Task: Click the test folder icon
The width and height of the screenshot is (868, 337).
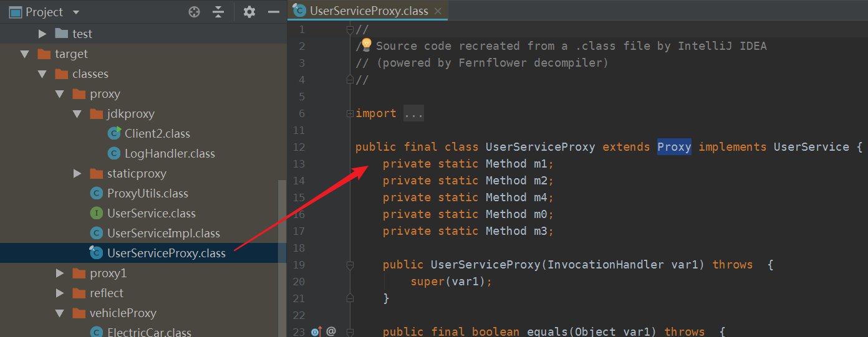Action: tap(61, 34)
